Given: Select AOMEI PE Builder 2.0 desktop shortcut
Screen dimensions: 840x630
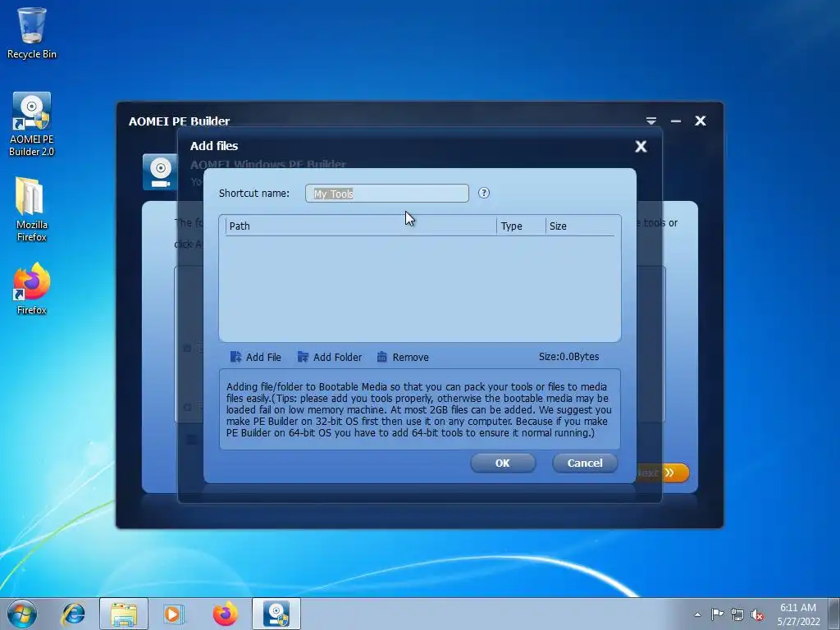Looking at the screenshot, I should (x=32, y=125).
